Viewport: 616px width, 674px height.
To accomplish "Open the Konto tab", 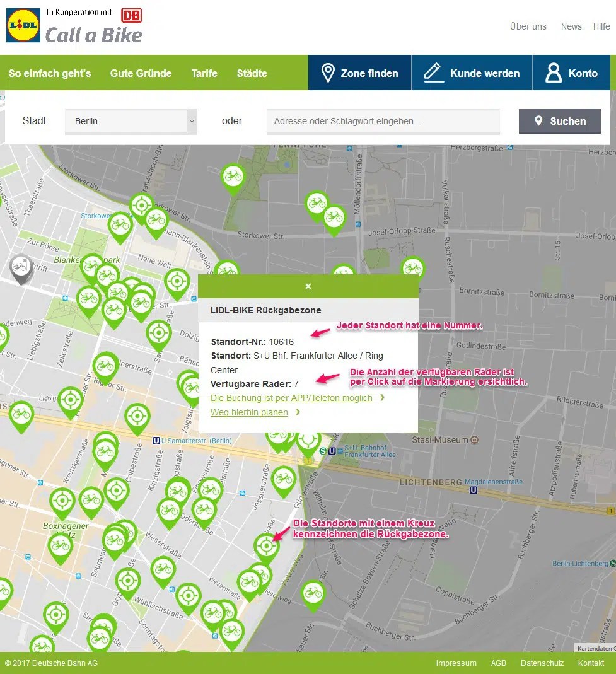I will [x=571, y=73].
